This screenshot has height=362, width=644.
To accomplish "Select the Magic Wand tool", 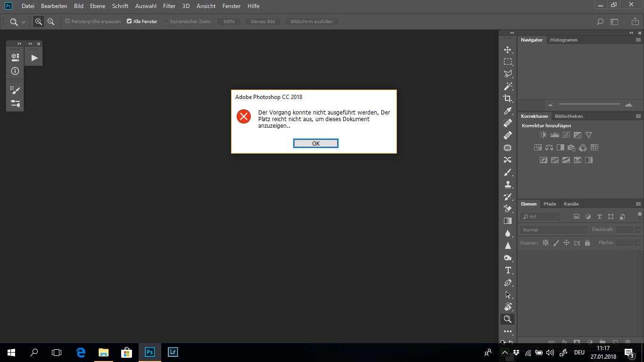I will pyautogui.click(x=508, y=86).
